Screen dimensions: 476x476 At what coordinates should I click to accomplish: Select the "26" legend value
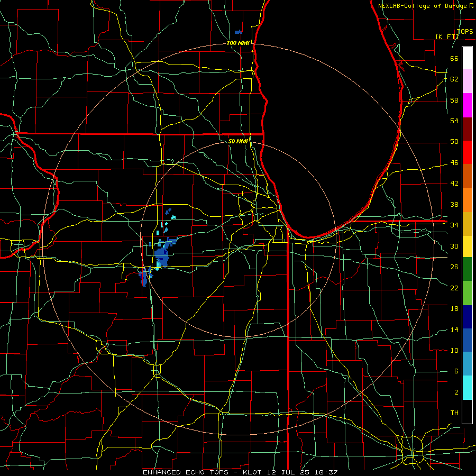pyautogui.click(x=454, y=267)
